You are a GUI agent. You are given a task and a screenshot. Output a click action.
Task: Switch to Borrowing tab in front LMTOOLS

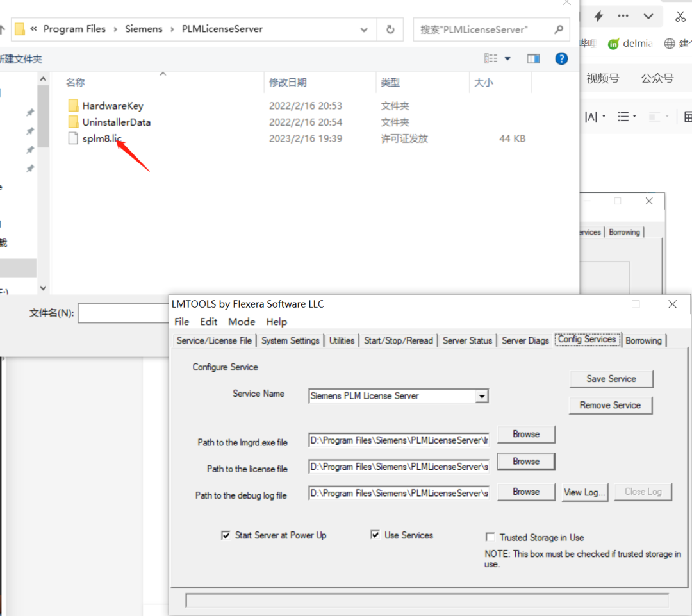point(643,340)
